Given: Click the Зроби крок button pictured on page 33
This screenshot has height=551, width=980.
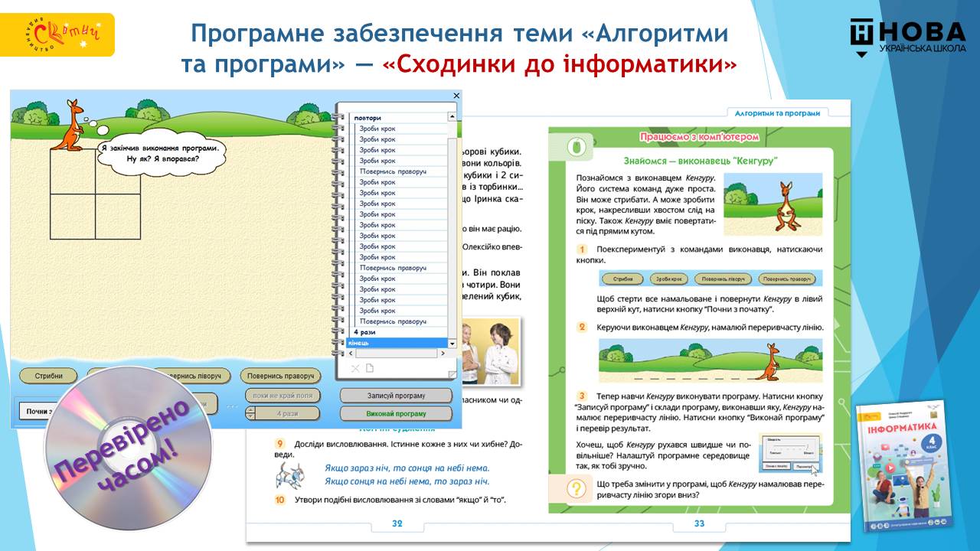Looking at the screenshot, I should coord(668,279).
